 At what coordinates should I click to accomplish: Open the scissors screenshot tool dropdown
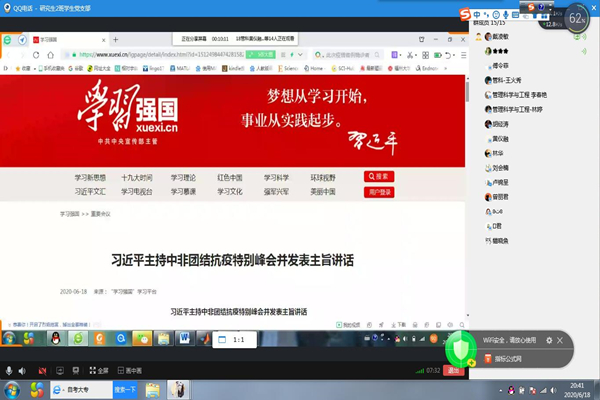click(x=416, y=55)
